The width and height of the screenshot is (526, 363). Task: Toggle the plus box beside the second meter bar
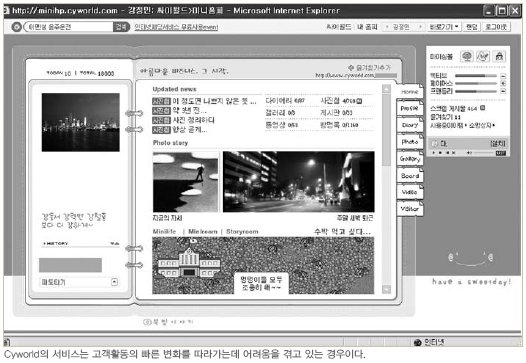(x=503, y=84)
